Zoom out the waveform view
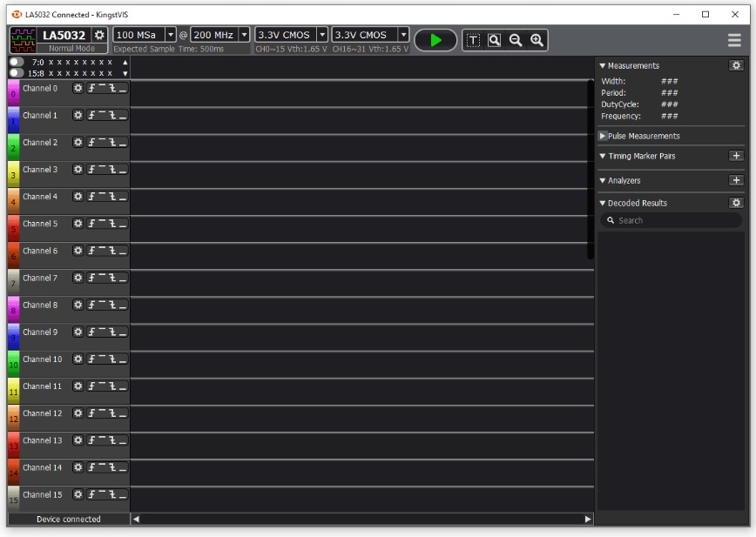This screenshot has height=537, width=756. [516, 40]
